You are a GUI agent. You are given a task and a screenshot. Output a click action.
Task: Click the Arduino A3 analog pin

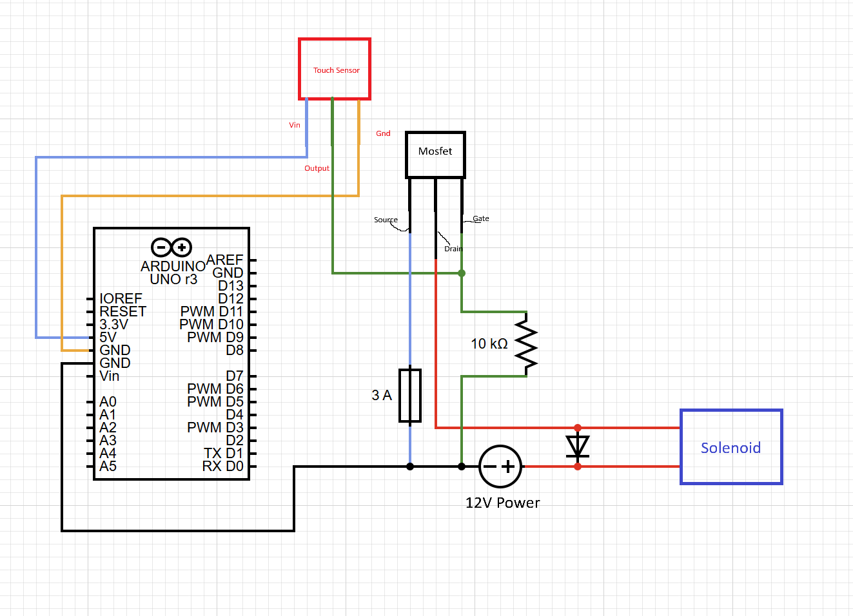click(108, 440)
